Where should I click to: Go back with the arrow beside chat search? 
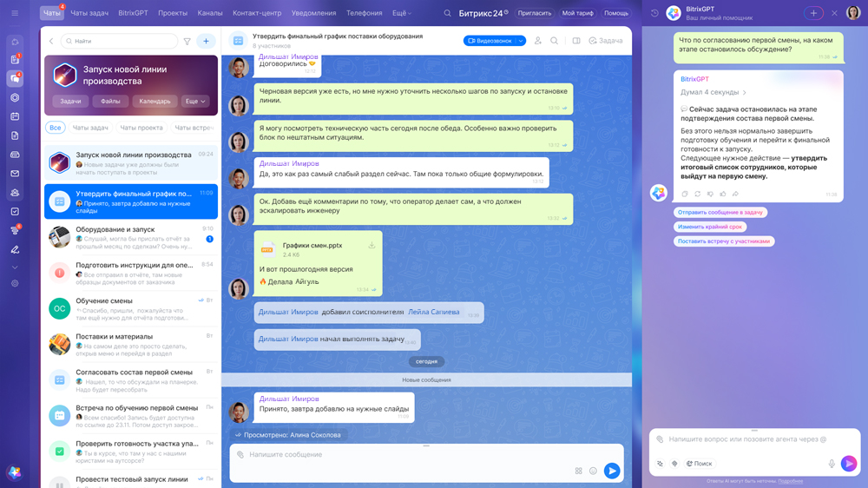coord(51,41)
